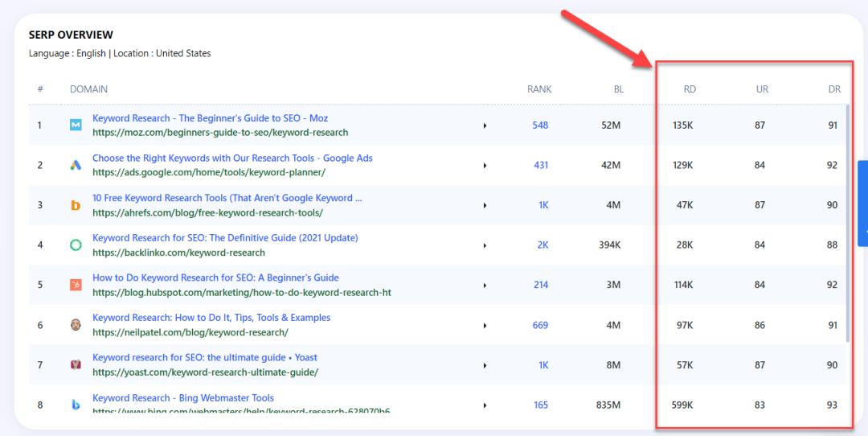The width and height of the screenshot is (868, 436).
Task: Click rank value 548 for Moz
Action: pos(540,125)
